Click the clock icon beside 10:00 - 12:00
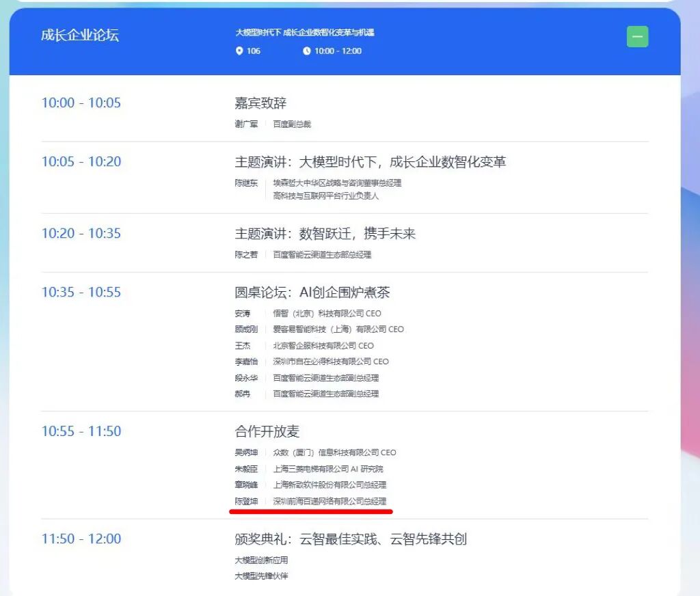Viewport: 700px width, 596px height. point(307,51)
